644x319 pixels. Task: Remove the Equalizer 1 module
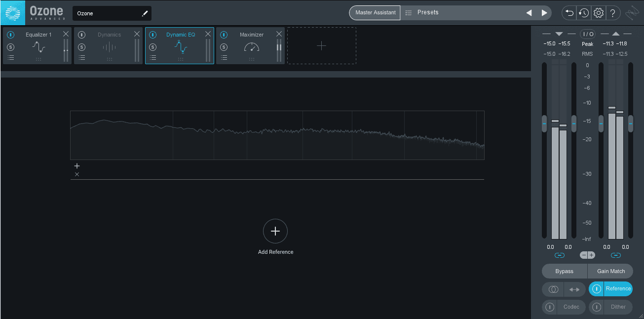pos(66,34)
